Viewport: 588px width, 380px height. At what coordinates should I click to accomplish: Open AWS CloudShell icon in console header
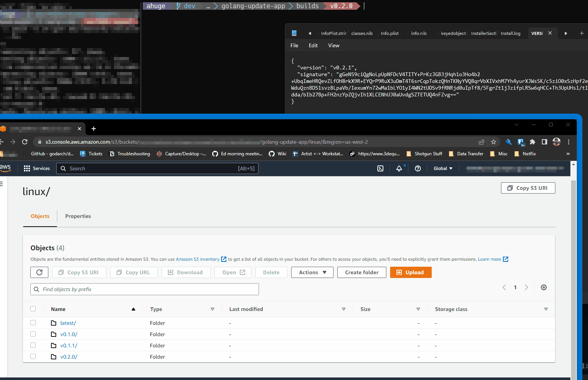[380, 168]
